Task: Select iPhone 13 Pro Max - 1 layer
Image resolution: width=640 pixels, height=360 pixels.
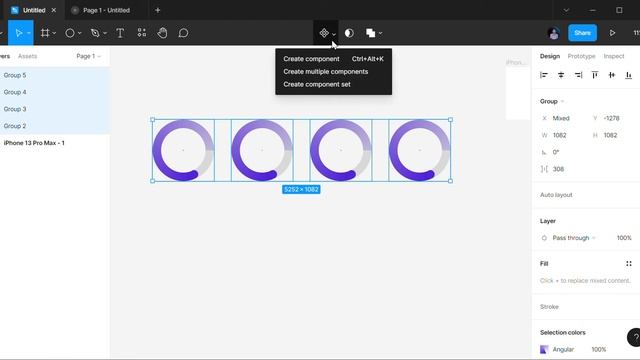Action: (x=55, y=143)
